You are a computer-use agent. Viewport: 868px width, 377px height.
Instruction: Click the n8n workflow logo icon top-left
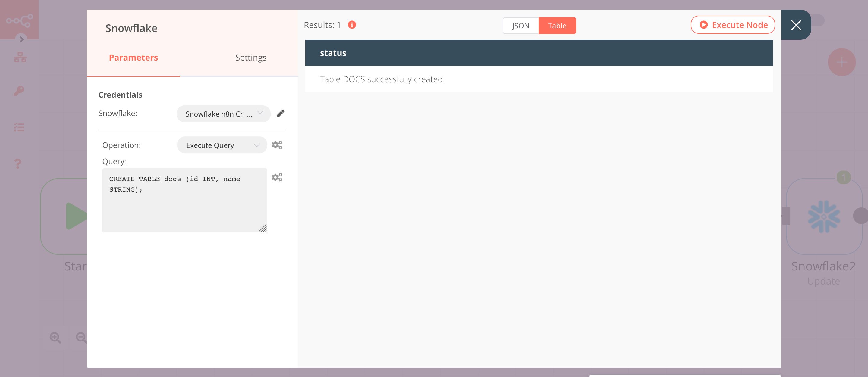[19, 20]
